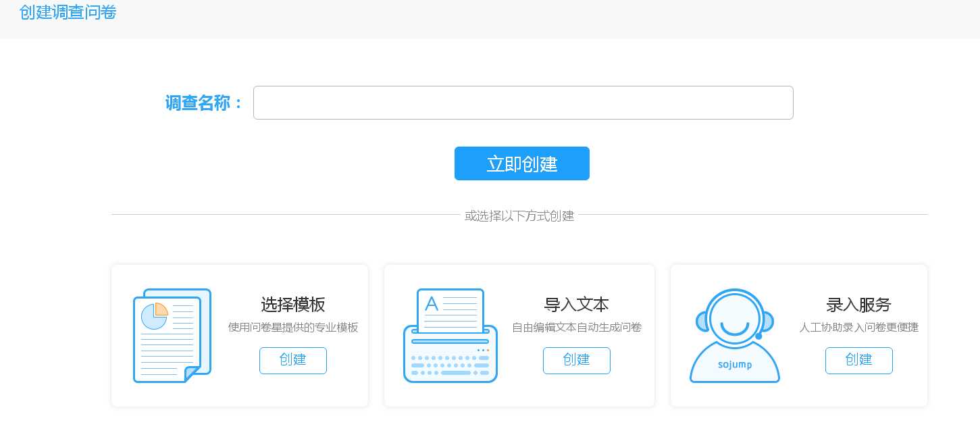
Task: Click text 人工协助录入问卷更便捷
Action: pyautogui.click(x=859, y=328)
